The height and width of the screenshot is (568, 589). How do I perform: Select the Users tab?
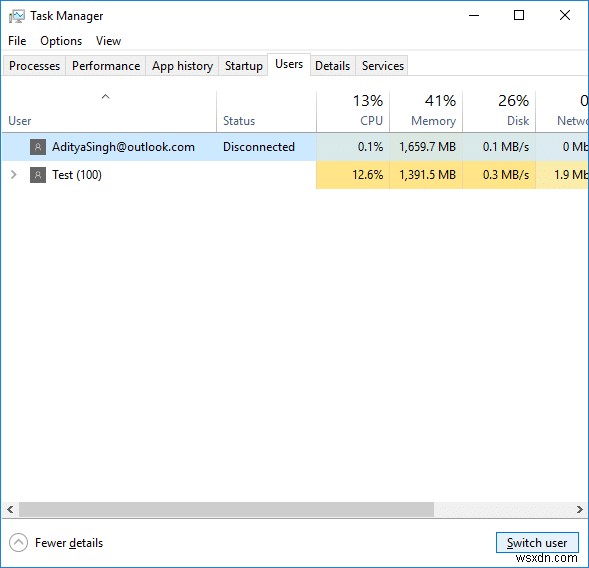(289, 64)
